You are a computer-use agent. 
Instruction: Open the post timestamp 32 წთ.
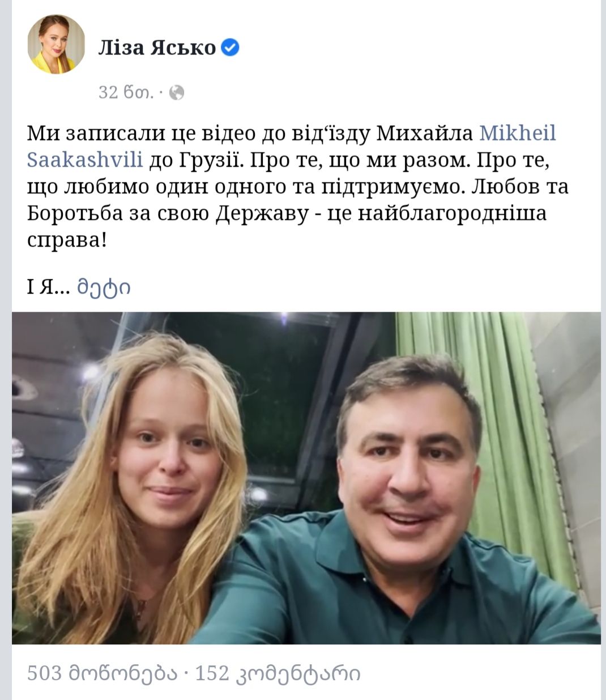tap(125, 92)
